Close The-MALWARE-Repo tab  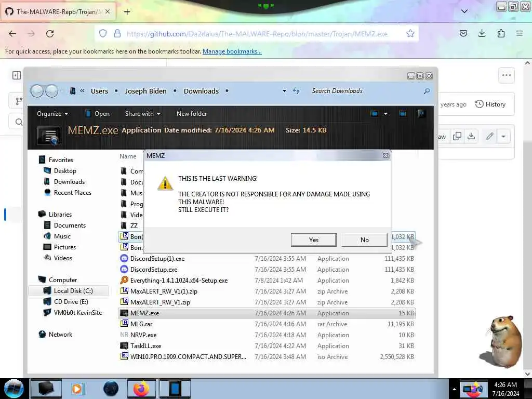pos(108,11)
